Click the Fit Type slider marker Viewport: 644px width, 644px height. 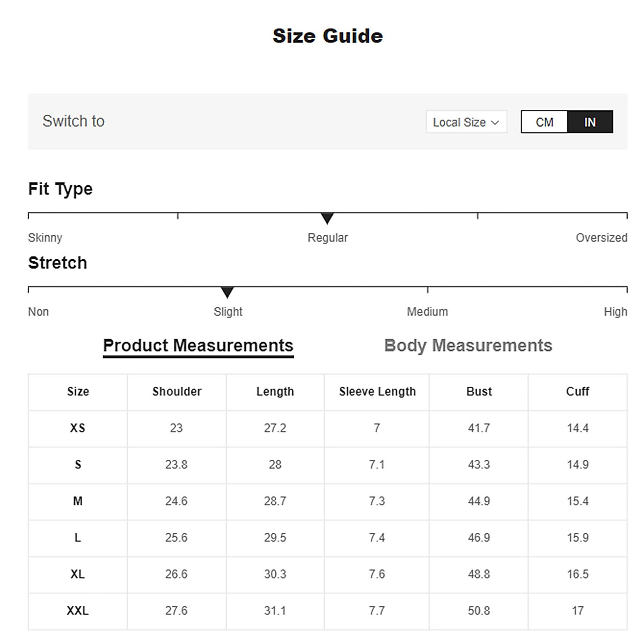pos(327,218)
